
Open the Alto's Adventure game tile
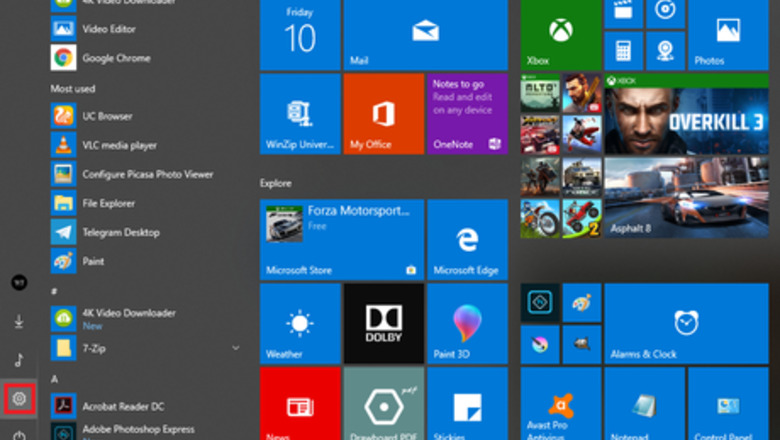(540, 93)
